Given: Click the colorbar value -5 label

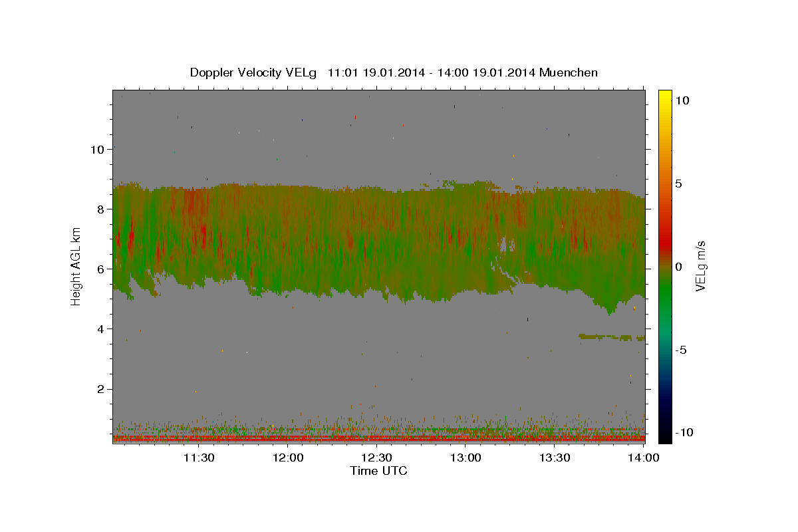Looking at the screenshot, I should tap(680, 349).
